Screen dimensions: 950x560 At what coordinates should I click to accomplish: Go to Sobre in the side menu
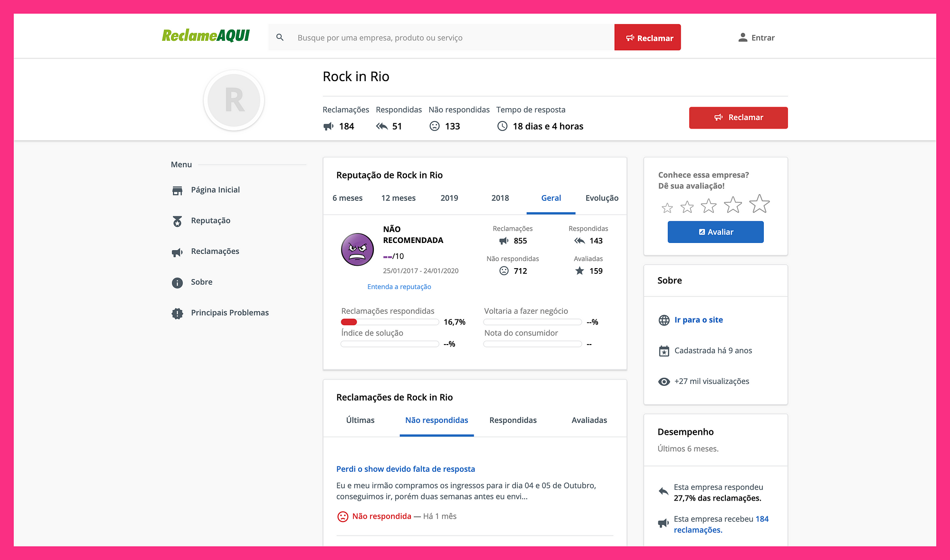[x=202, y=282]
